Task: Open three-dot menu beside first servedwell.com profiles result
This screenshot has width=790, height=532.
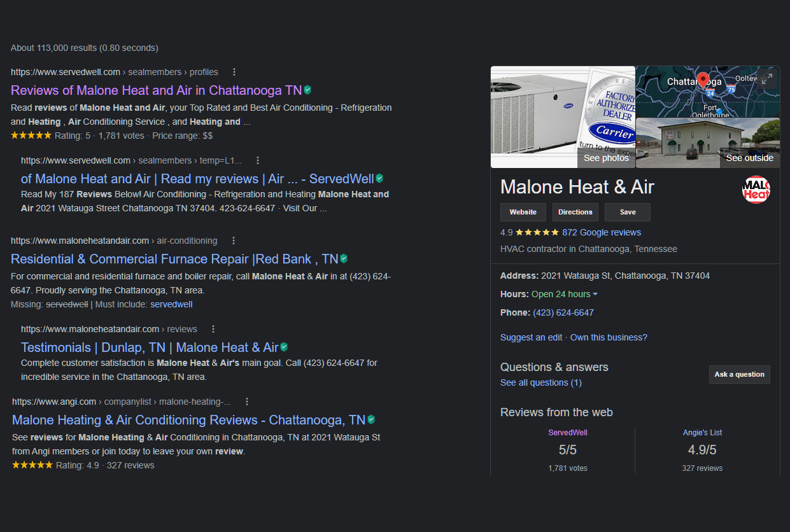Action: [234, 72]
